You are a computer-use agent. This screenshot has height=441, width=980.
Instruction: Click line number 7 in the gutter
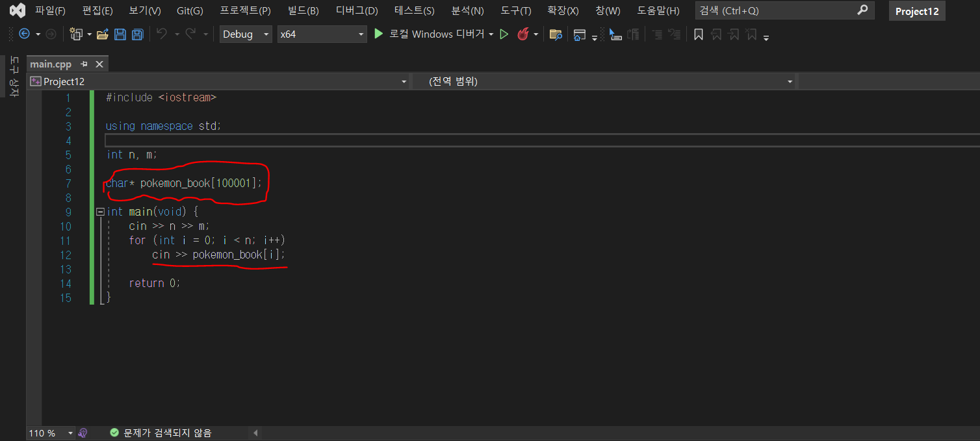[x=68, y=183]
